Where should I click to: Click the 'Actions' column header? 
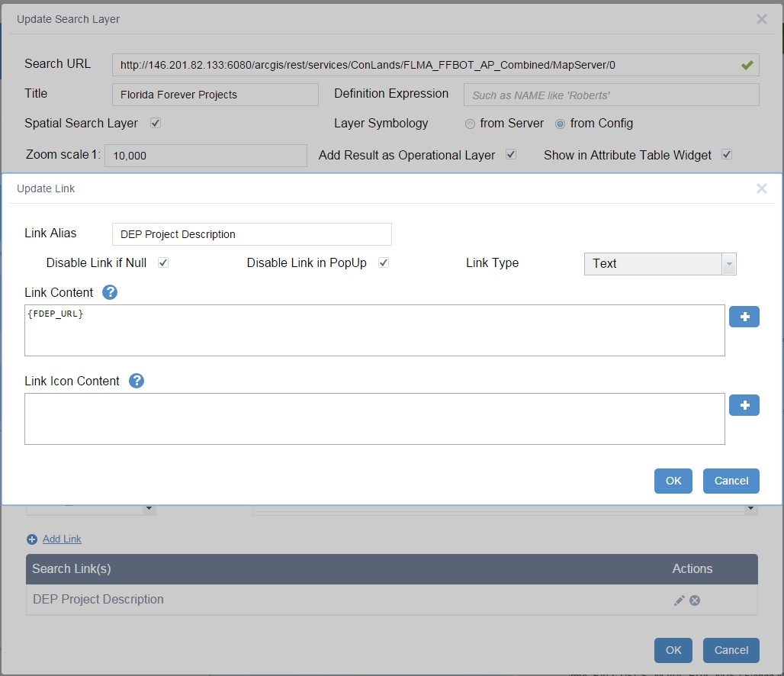692,569
